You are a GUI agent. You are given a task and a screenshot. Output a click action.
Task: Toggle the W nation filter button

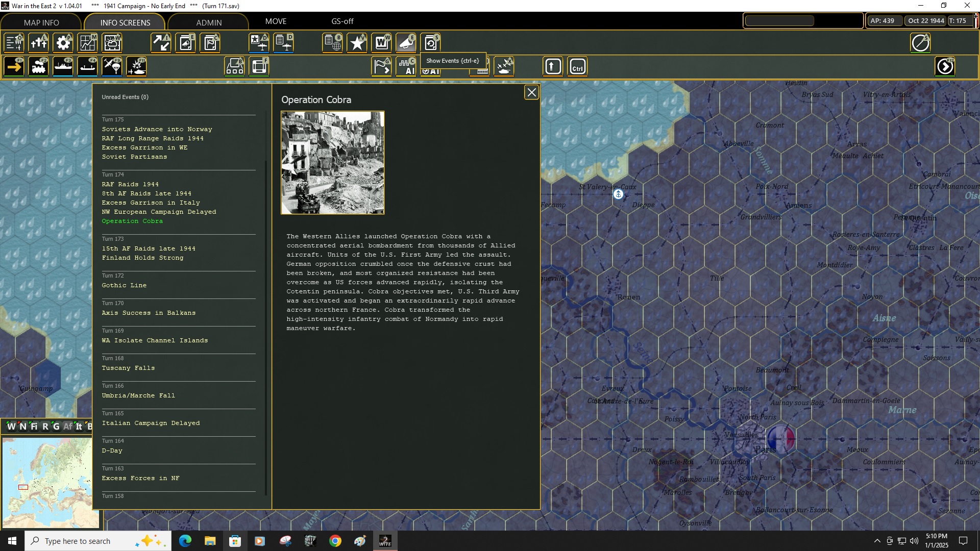(11, 427)
